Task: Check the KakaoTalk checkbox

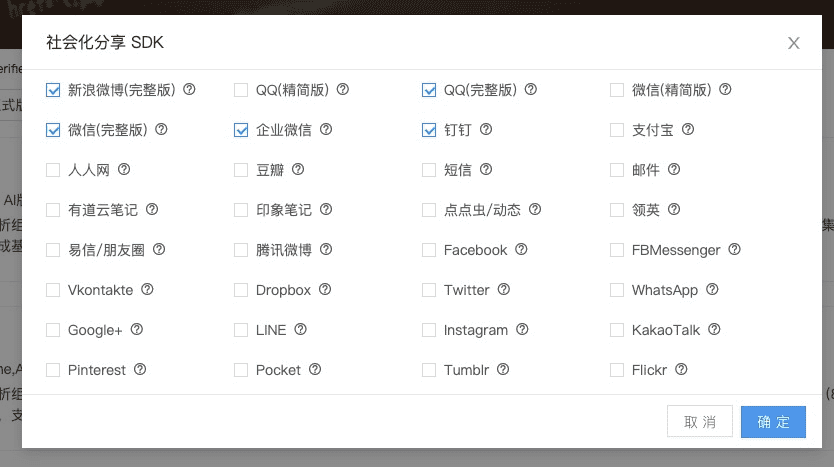Action: click(617, 330)
